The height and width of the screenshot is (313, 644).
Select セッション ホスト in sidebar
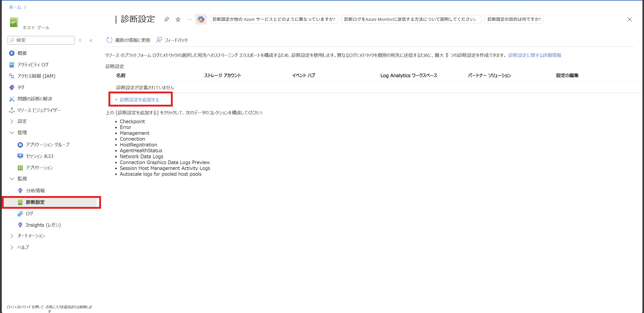click(40, 156)
